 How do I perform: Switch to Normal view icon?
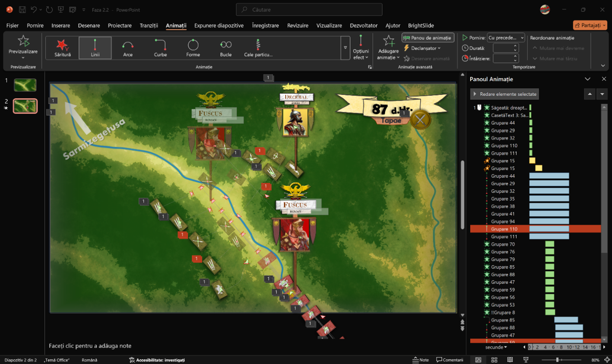click(478, 360)
